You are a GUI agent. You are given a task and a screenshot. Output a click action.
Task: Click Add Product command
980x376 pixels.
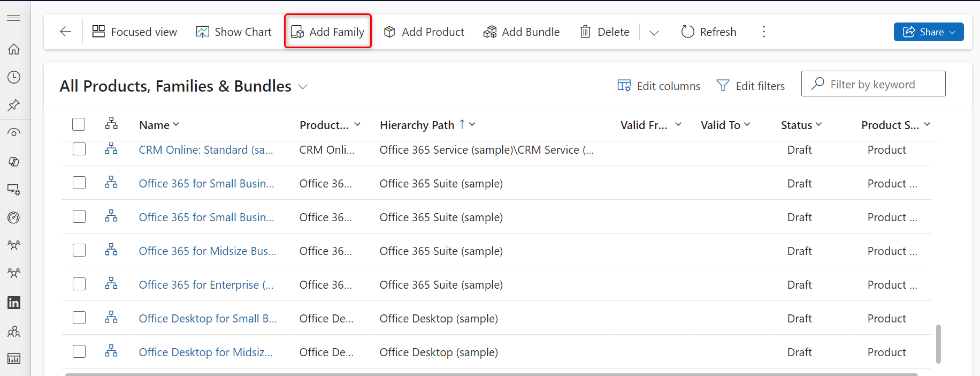point(424,32)
